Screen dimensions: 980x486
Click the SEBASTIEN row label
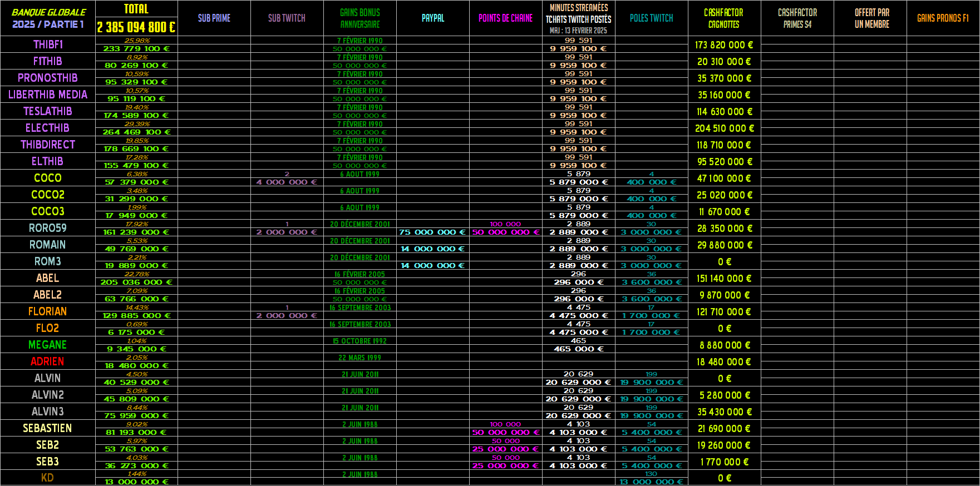(48, 428)
